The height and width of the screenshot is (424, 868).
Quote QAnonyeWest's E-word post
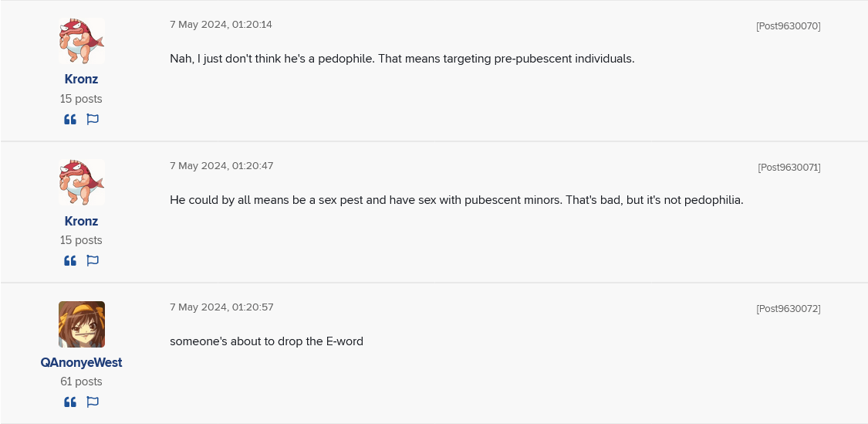pyautogui.click(x=70, y=402)
